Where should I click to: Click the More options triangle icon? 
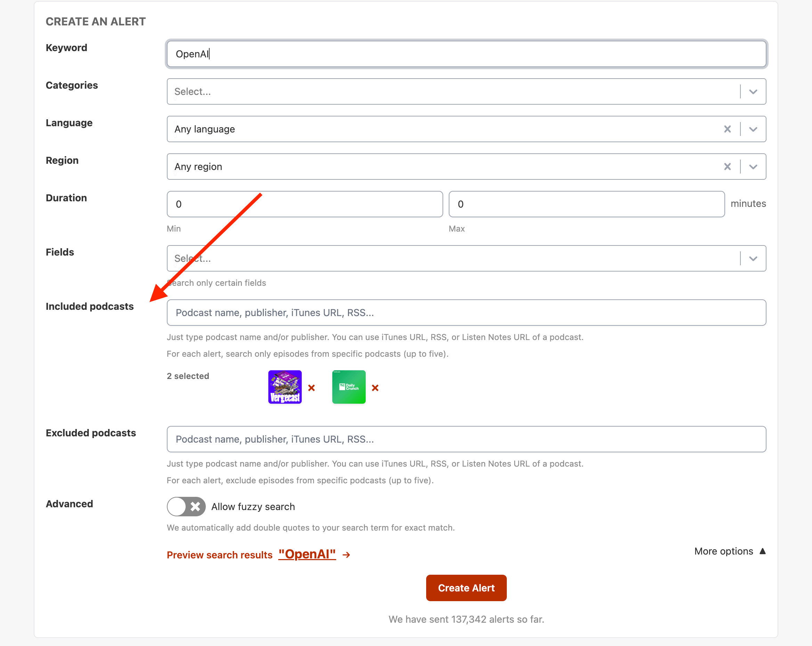pos(762,551)
